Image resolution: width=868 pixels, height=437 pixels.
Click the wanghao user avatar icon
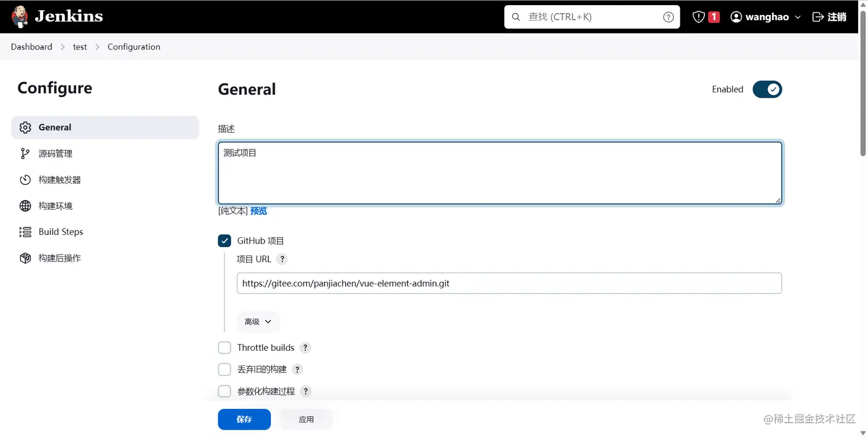(x=736, y=17)
